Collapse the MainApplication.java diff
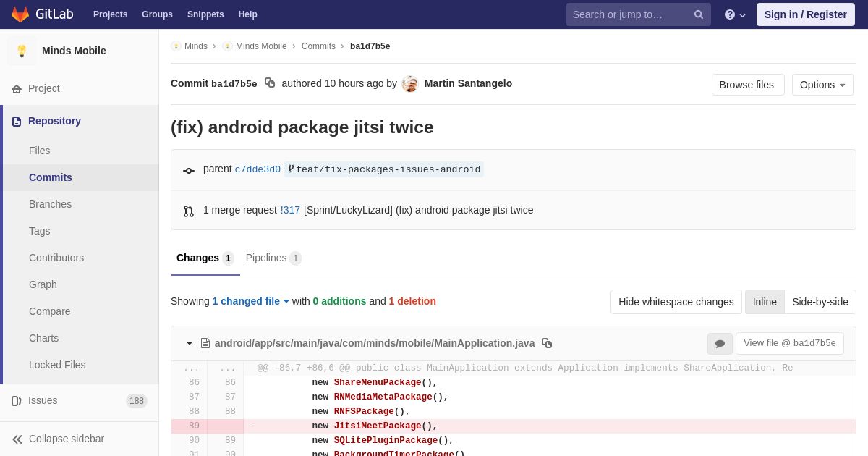This screenshot has height=456, width=868. pos(190,343)
